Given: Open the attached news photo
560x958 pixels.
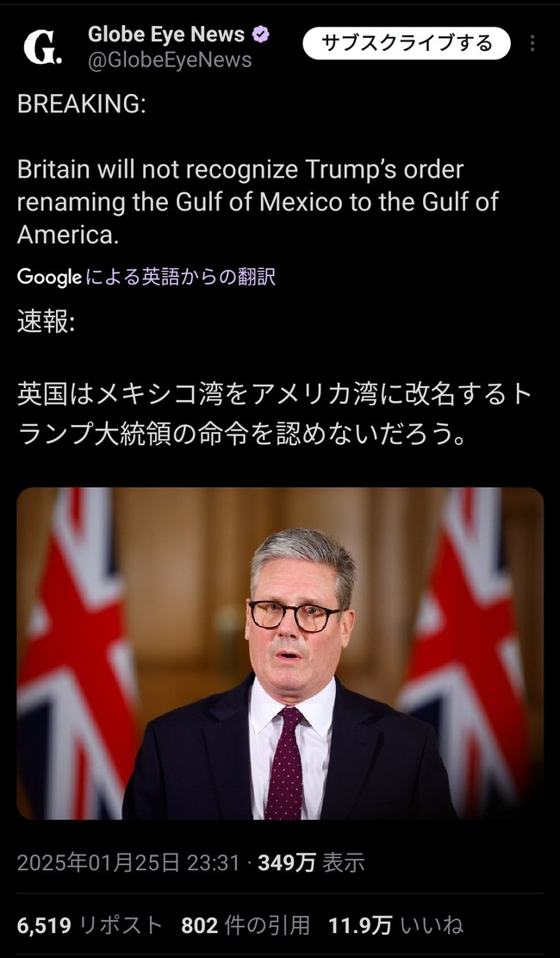Looking at the screenshot, I should (280, 653).
